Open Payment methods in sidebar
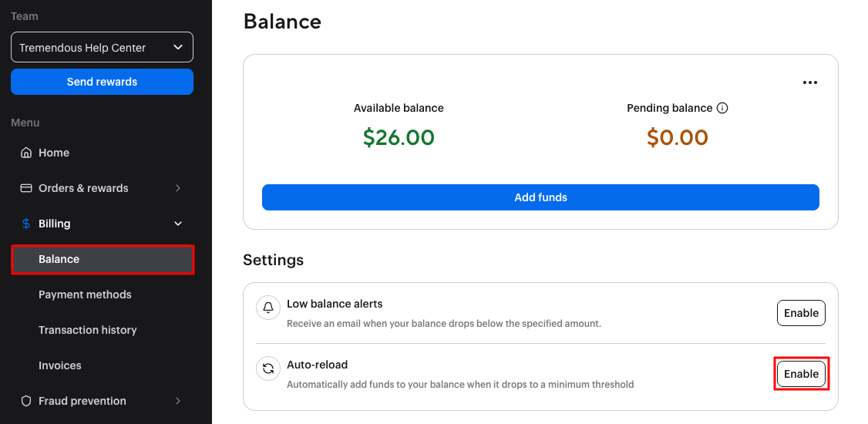Viewport: 868px width, 424px height. click(85, 294)
